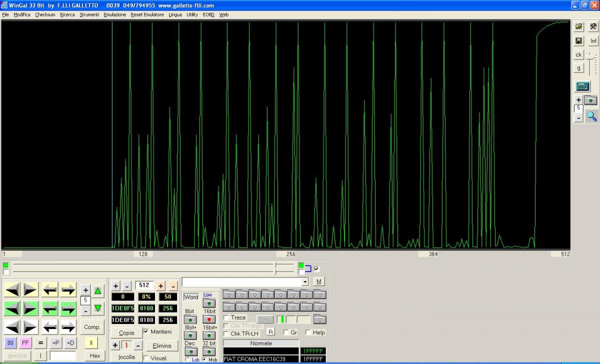
Task: Activate the magnifying glass zoom tool
Action: [591, 116]
